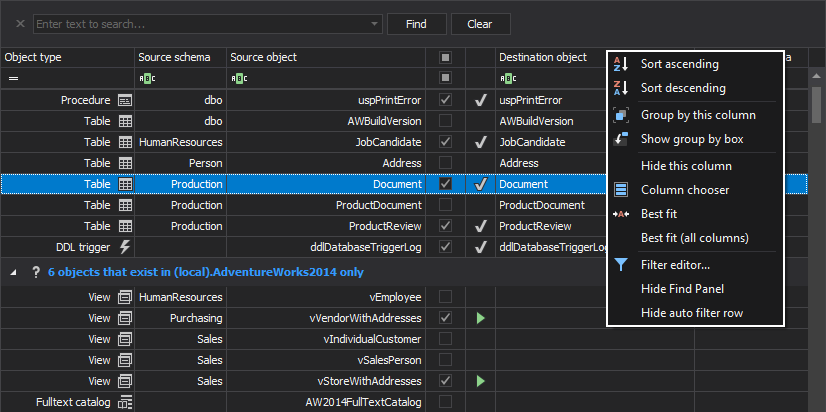Image resolution: width=826 pixels, height=412 pixels.
Task: Toggle the select-all checkbox in column header
Action: pyautogui.click(x=446, y=57)
